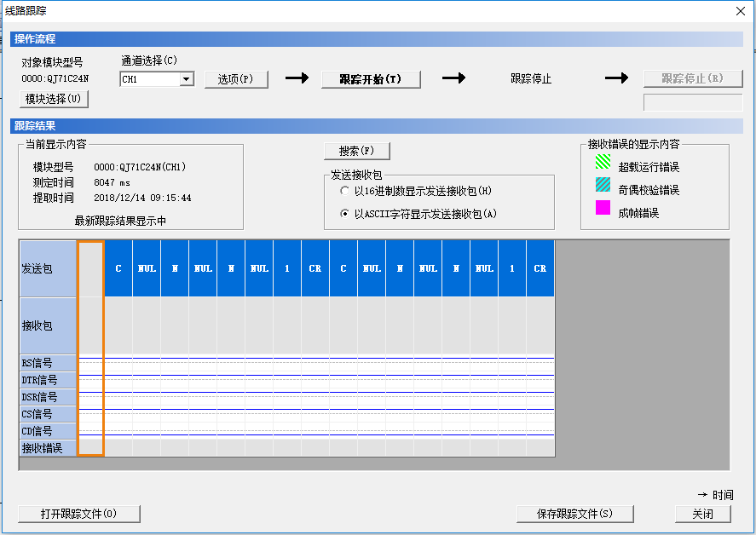Viewport: 756px width, 535px height.
Task: Select 以ASCII字符显示发送接收包 radio option
Action: tap(344, 214)
